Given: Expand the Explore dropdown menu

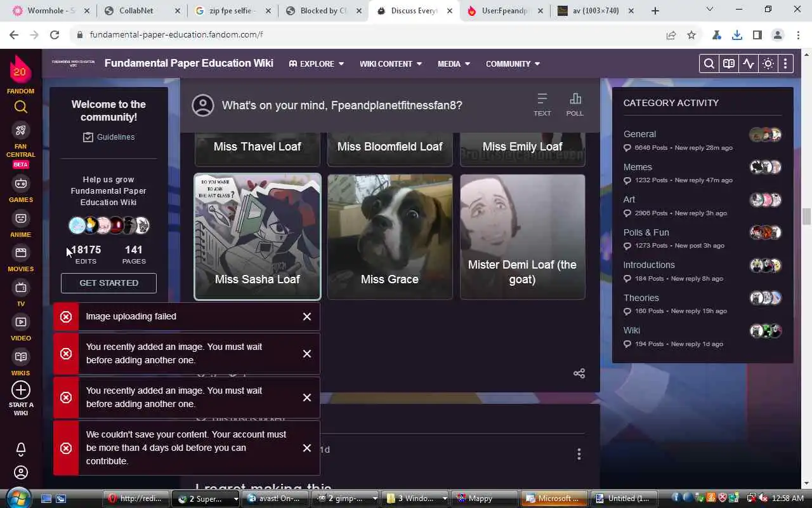Looking at the screenshot, I should point(317,63).
